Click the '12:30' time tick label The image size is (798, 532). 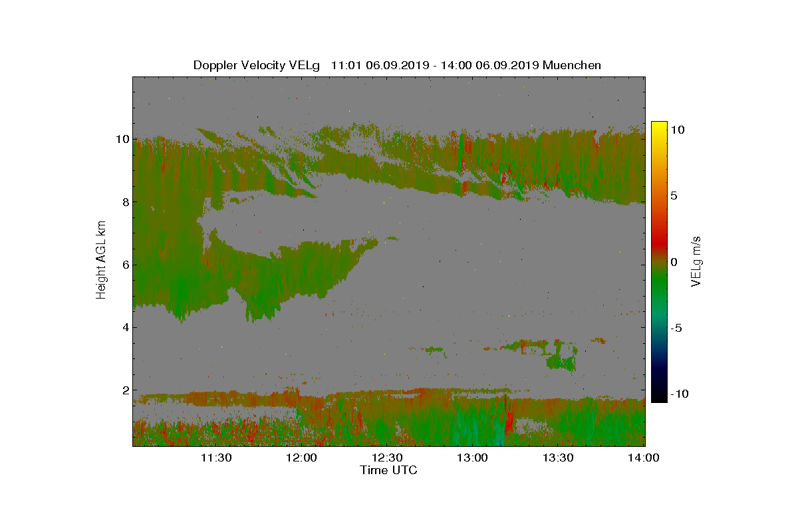(x=388, y=458)
